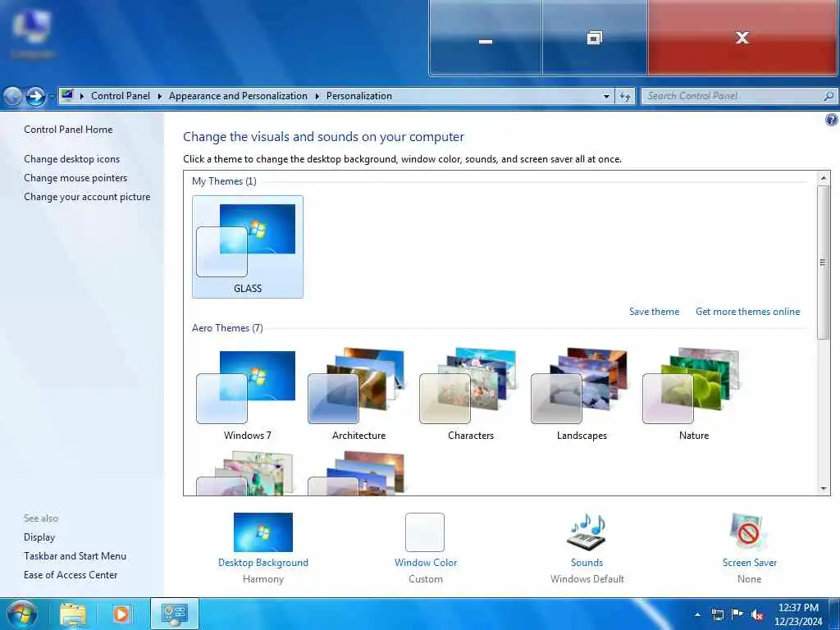Open Change your account picture link
The width and height of the screenshot is (840, 630).
pyautogui.click(x=87, y=197)
